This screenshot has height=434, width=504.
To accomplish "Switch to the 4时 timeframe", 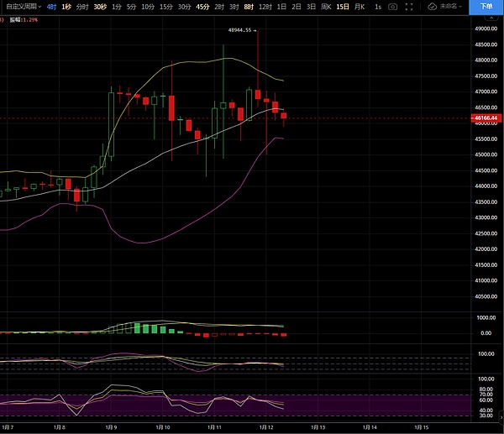I will (x=52, y=6).
